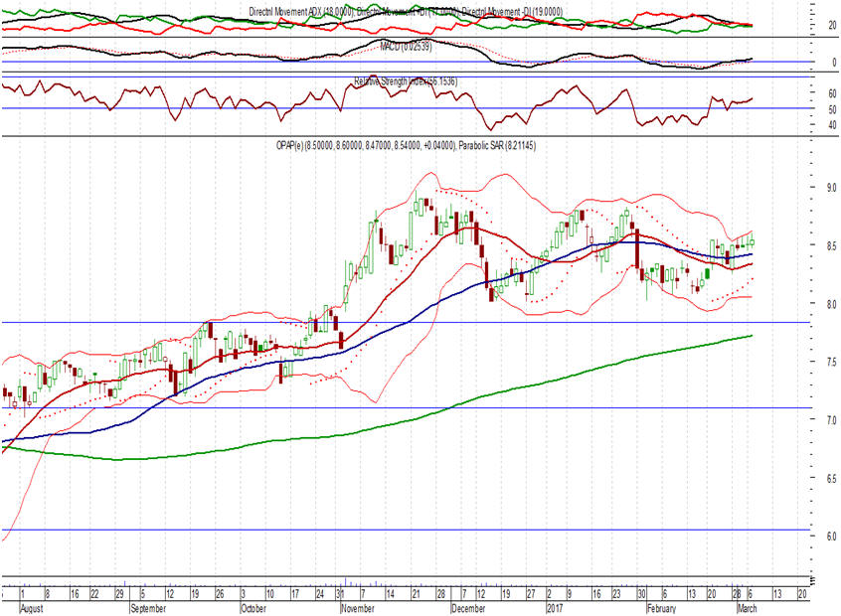Click the RSI 60 scale value

coord(832,93)
